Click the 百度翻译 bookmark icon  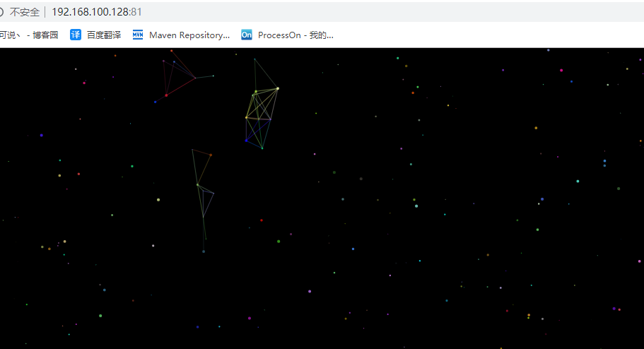[x=76, y=35]
